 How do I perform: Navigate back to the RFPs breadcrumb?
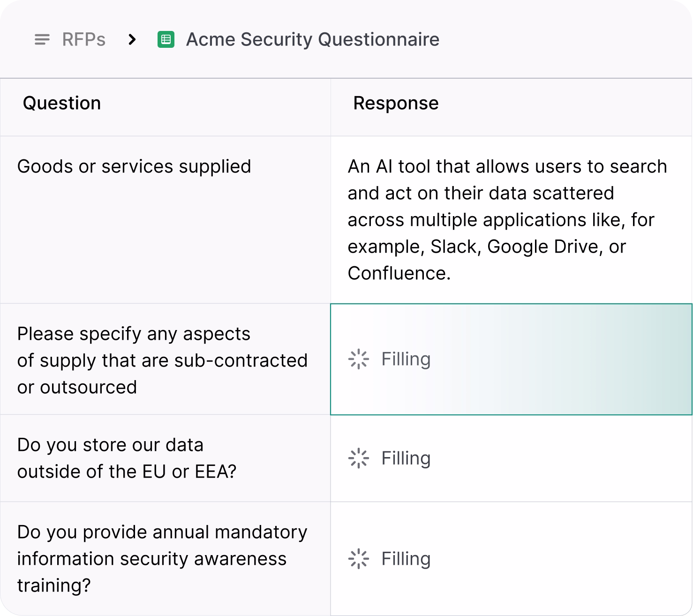click(x=83, y=40)
